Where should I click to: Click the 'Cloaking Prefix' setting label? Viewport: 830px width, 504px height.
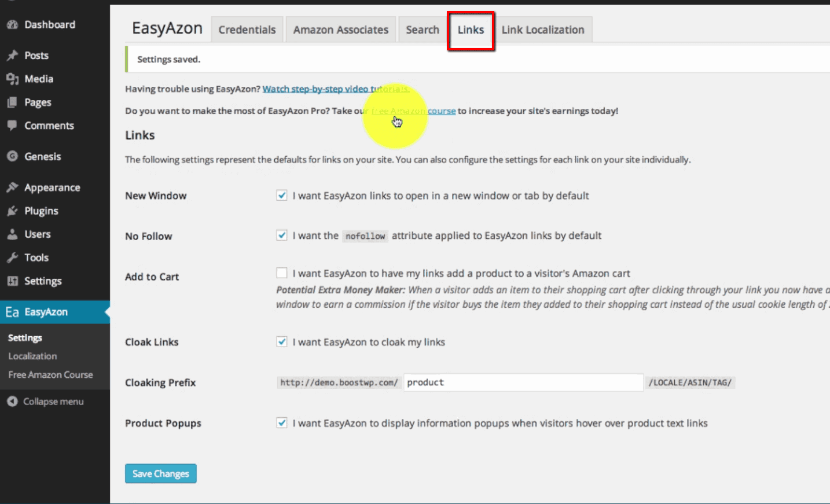pos(160,382)
